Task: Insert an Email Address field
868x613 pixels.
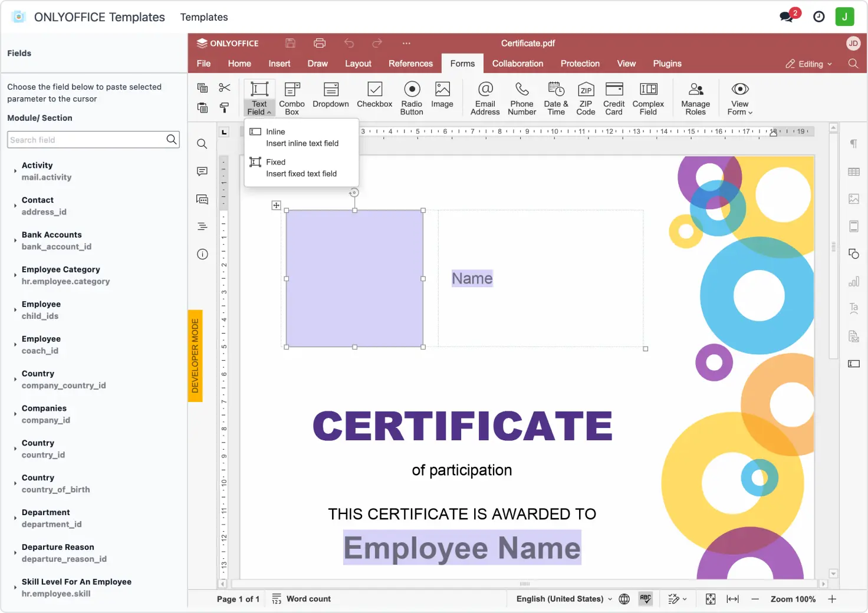Action: click(x=485, y=98)
